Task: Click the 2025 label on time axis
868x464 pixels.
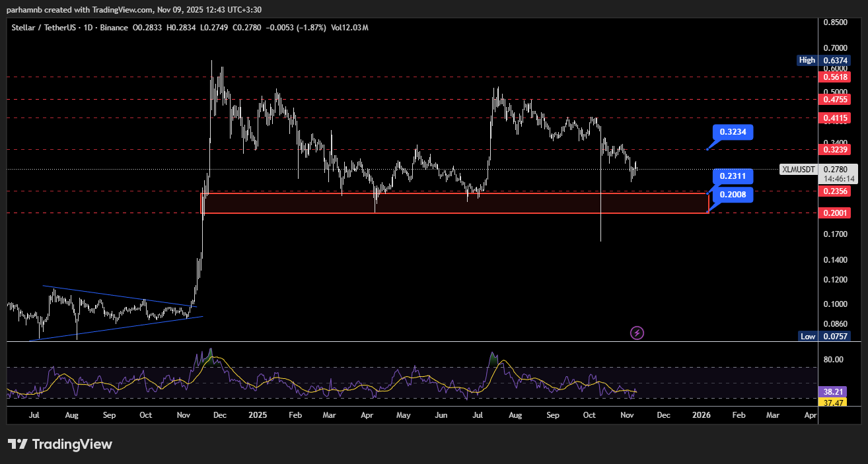Action: pos(256,416)
